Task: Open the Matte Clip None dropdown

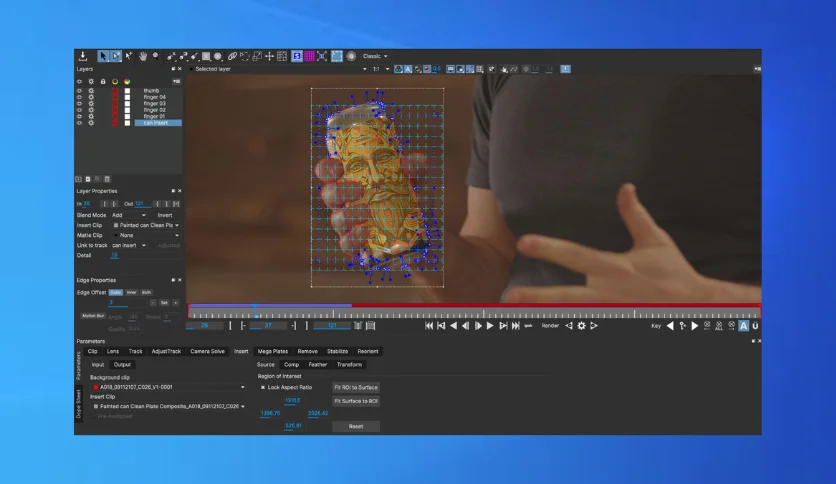Action: pyautogui.click(x=146, y=235)
